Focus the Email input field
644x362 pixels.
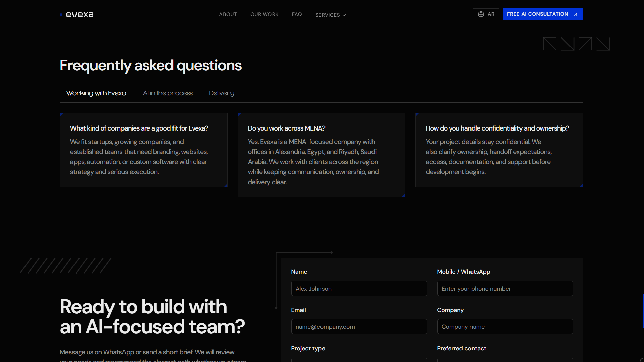(x=359, y=327)
